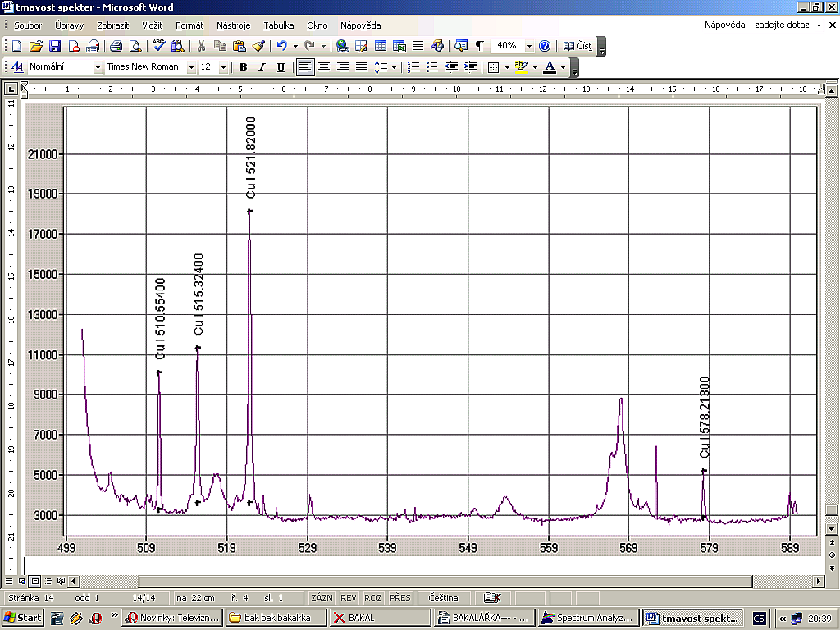
Task: Open the bak bak bakalrka folder taskbar button
Action: [x=276, y=618]
